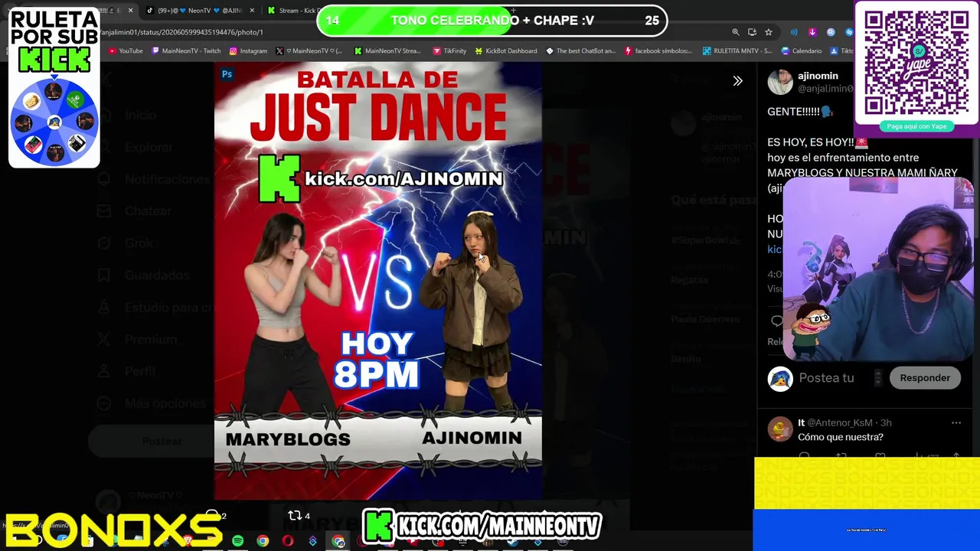The width and height of the screenshot is (980, 551).
Task: Open the KickBot Dashboard bookmark
Action: (506, 51)
